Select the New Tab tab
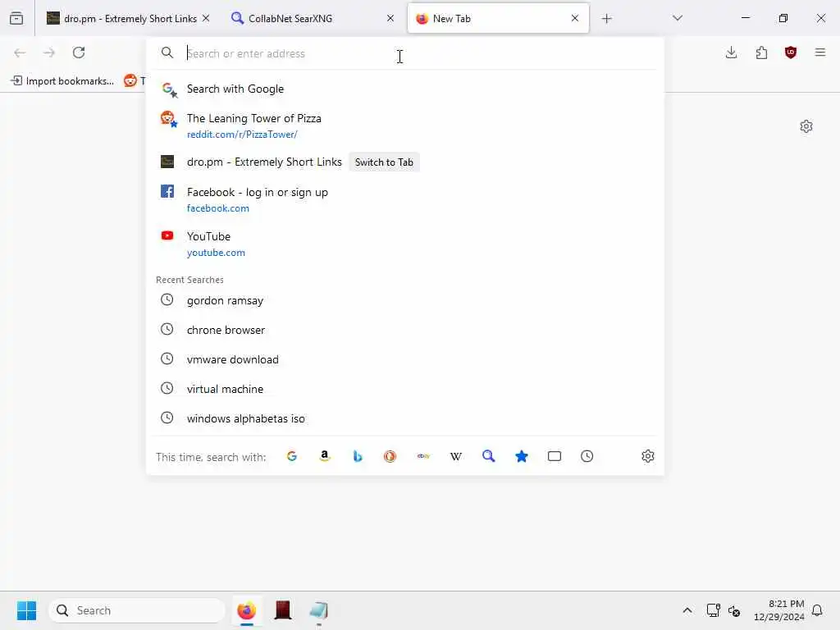The image size is (840, 630). point(491,19)
